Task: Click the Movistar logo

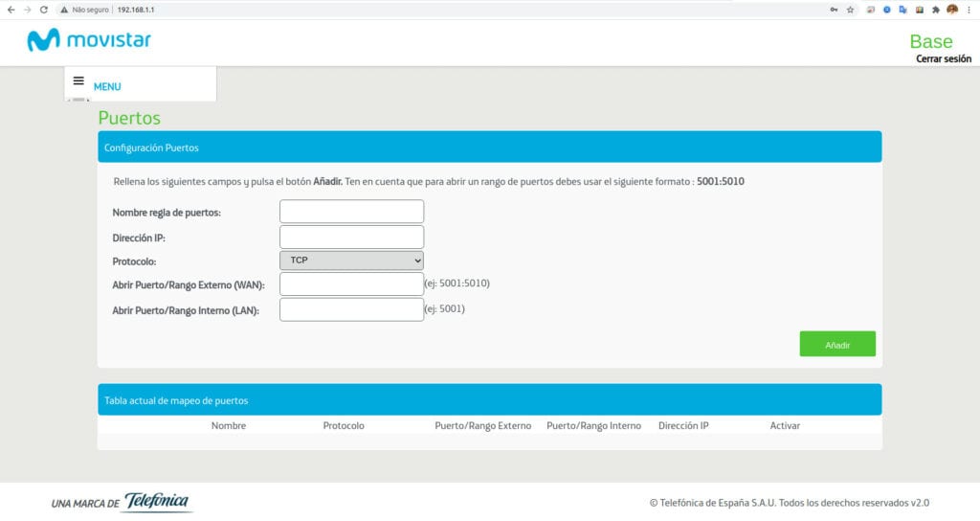Action: (x=89, y=40)
